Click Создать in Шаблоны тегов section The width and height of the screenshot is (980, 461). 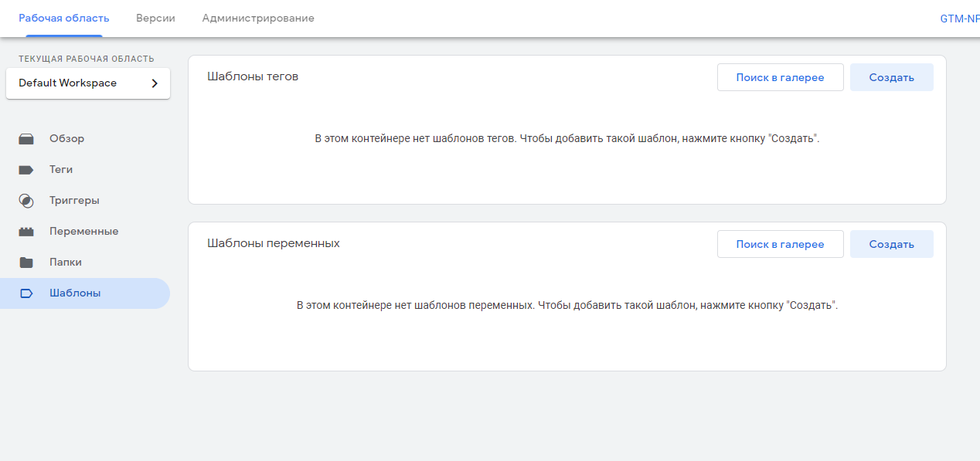pos(891,77)
